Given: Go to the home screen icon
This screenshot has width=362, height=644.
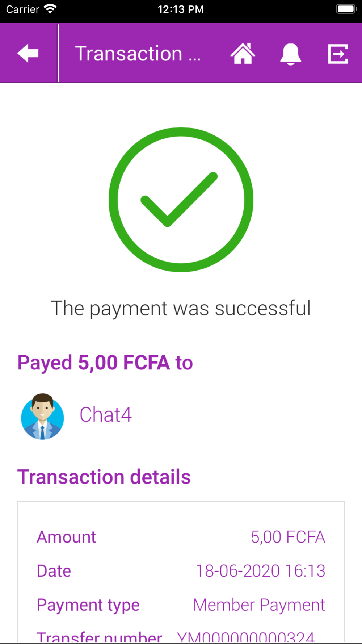Looking at the screenshot, I should coord(243,53).
